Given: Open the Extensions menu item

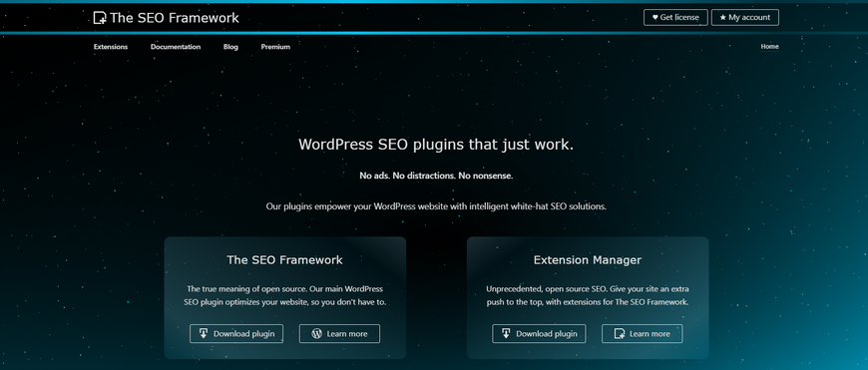Looking at the screenshot, I should (111, 47).
